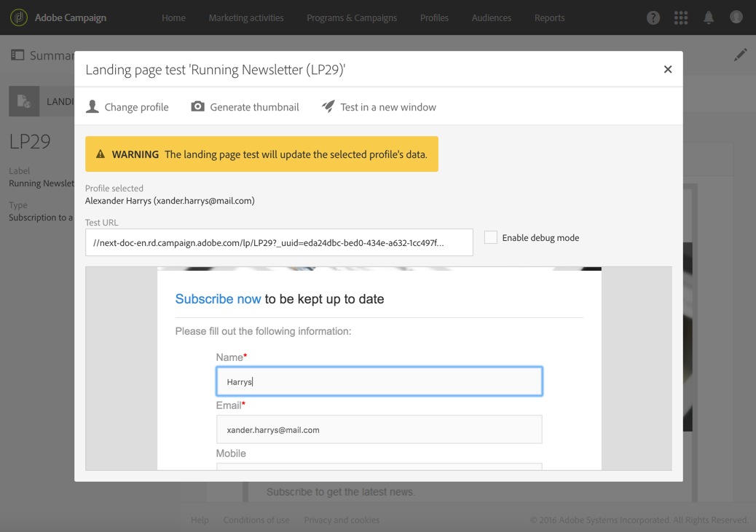The image size is (756, 532).
Task: Click into the Email input field
Action: pos(379,429)
